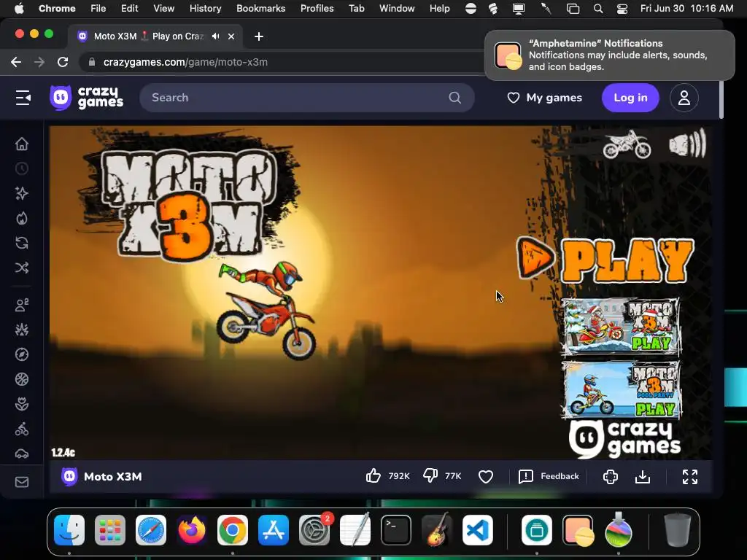Like the game with thumbs up

pos(373,476)
